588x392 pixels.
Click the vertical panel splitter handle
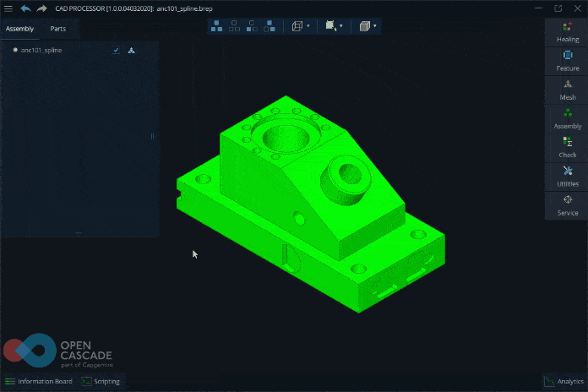153,137
